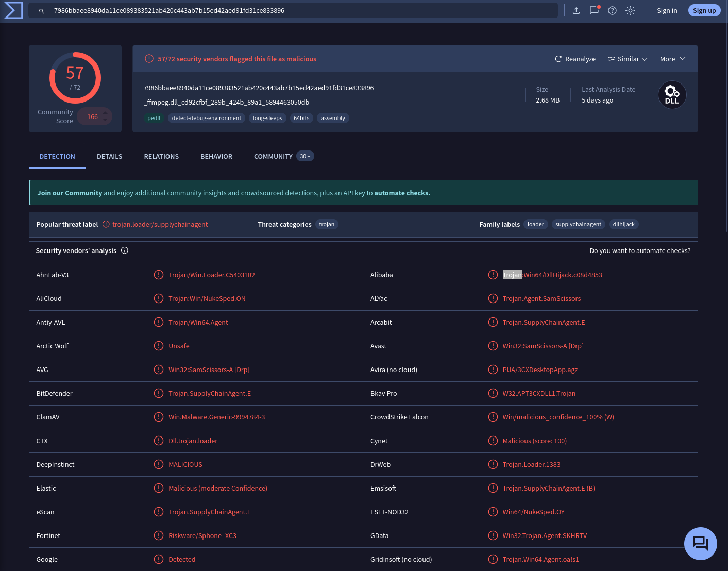Screen dimensions: 728x571
Task: Click the pedll tag
Action: point(154,118)
